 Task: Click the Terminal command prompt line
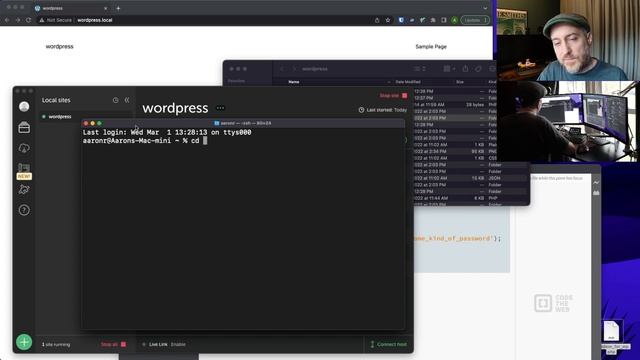[145, 140]
